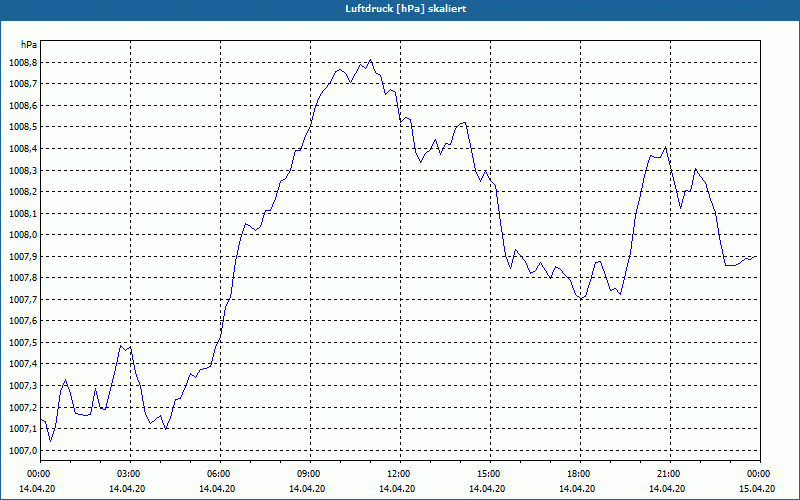Click the 09:00 time label

[308, 474]
